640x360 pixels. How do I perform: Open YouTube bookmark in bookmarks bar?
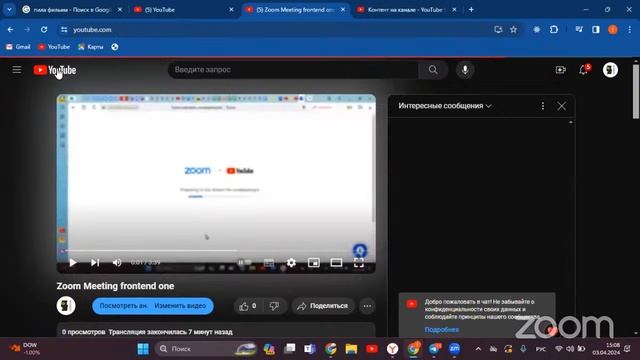pyautogui.click(x=54, y=47)
